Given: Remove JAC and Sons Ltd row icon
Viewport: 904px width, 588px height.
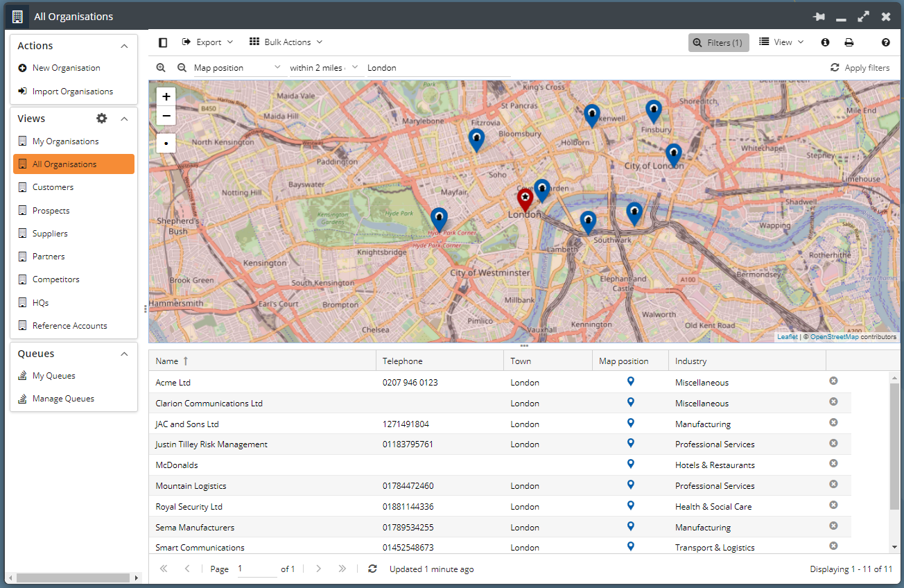Looking at the screenshot, I should pos(833,422).
